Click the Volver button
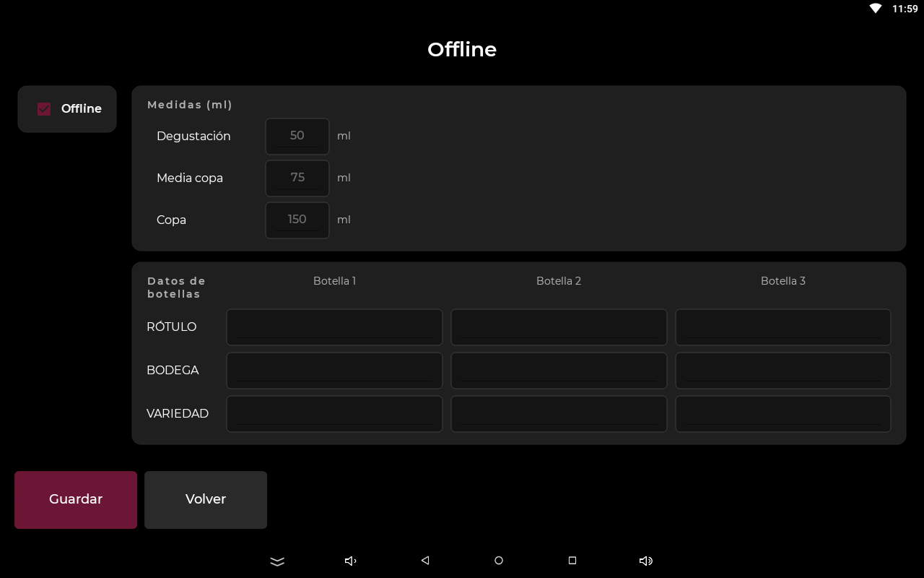The image size is (924, 578). [x=206, y=500]
